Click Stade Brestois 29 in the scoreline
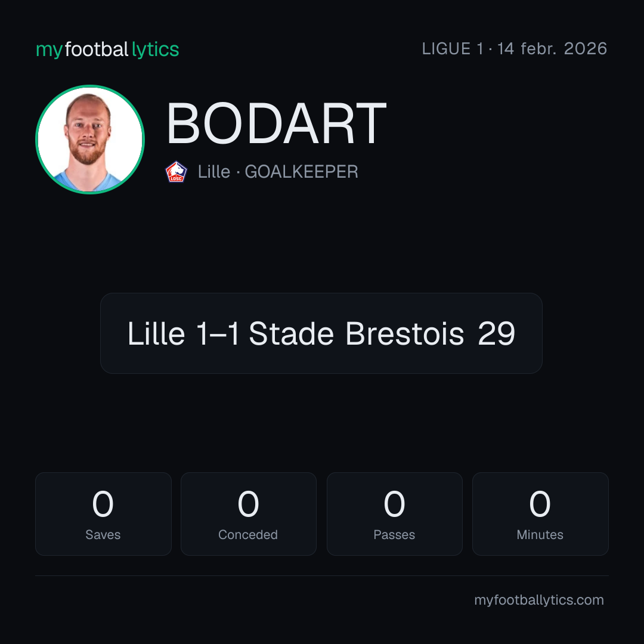 [x=382, y=333]
